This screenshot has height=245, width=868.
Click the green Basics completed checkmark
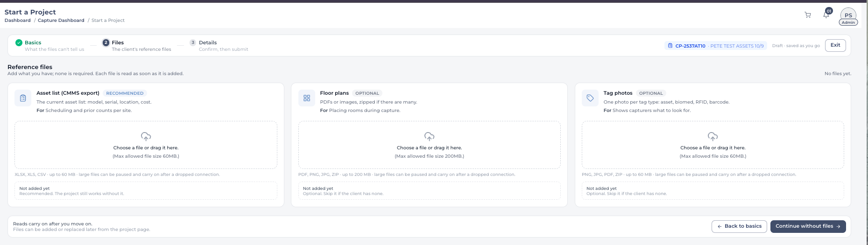pyautogui.click(x=19, y=42)
